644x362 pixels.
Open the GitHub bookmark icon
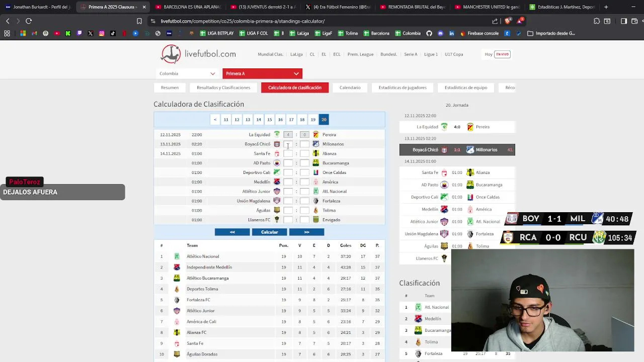(x=429, y=33)
